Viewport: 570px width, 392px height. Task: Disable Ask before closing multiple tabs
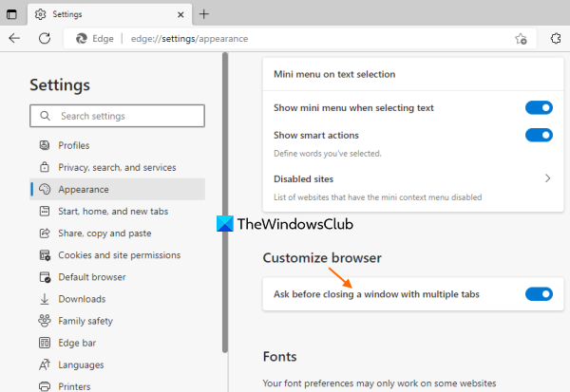[x=539, y=294]
